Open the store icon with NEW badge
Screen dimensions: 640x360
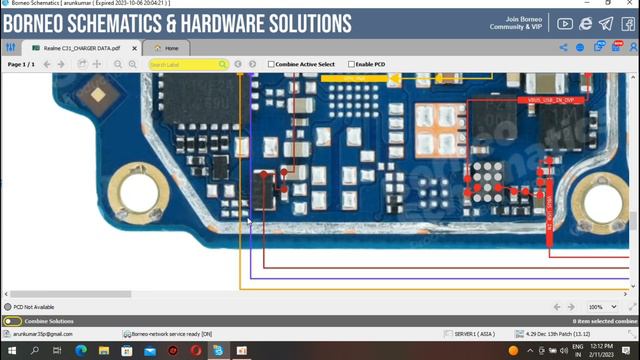click(x=617, y=46)
